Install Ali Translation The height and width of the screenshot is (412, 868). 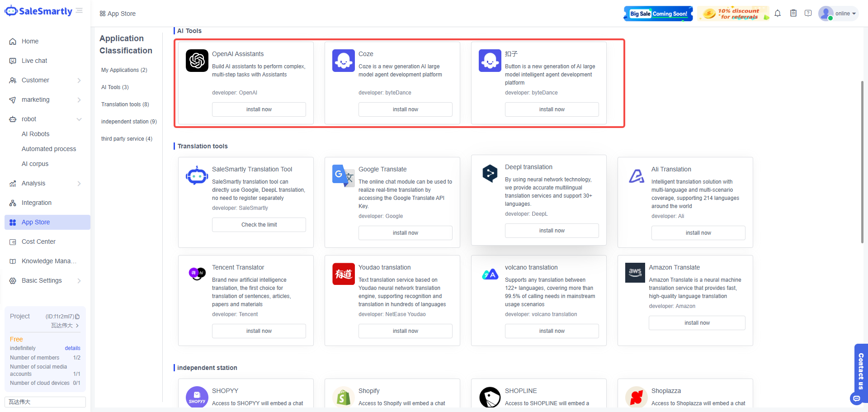698,233
